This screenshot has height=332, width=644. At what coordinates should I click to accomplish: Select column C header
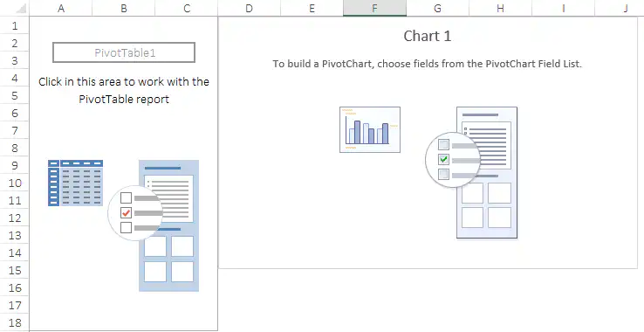pos(187,8)
